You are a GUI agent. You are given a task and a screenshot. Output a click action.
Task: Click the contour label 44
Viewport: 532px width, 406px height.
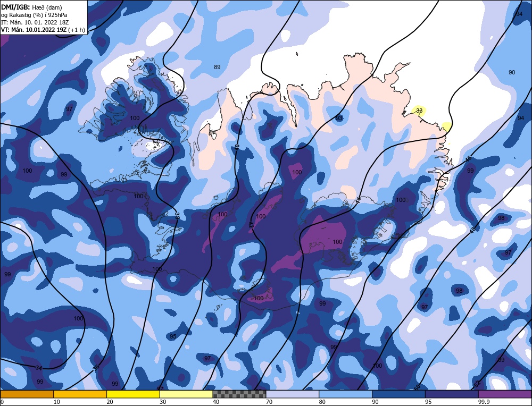point(358,201)
